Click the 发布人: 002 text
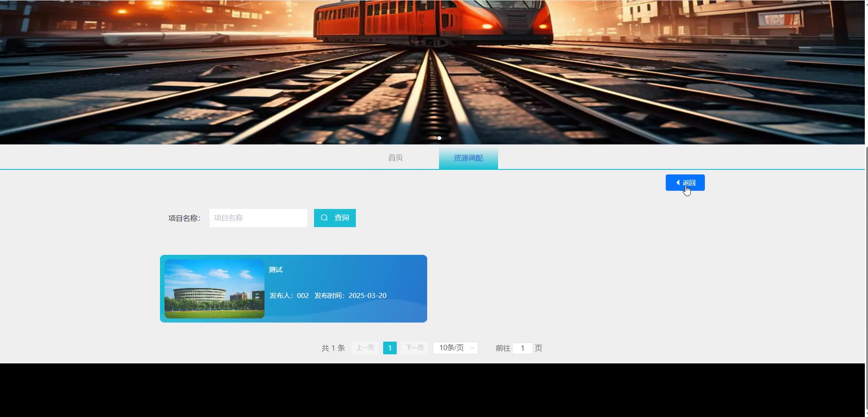 tap(289, 296)
